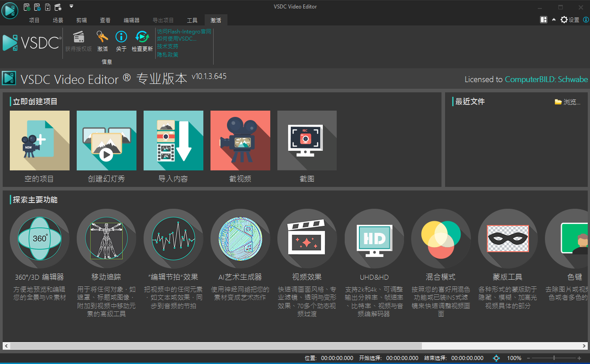The height and width of the screenshot is (364, 590).
Task: Click the ComputerBILD: Schwabe license name
Action: (x=546, y=79)
